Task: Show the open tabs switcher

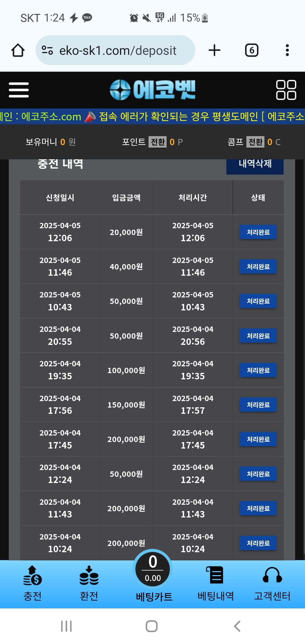Action: [251, 51]
